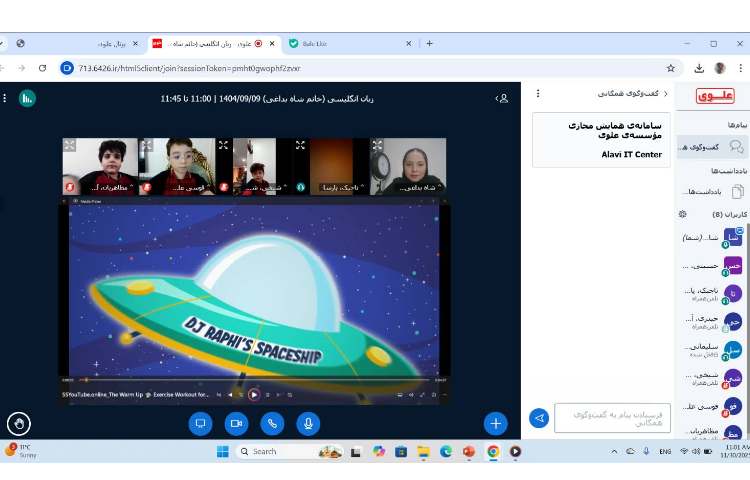Open the polling results bar-chart icon
750x480 pixels.
(x=27, y=98)
